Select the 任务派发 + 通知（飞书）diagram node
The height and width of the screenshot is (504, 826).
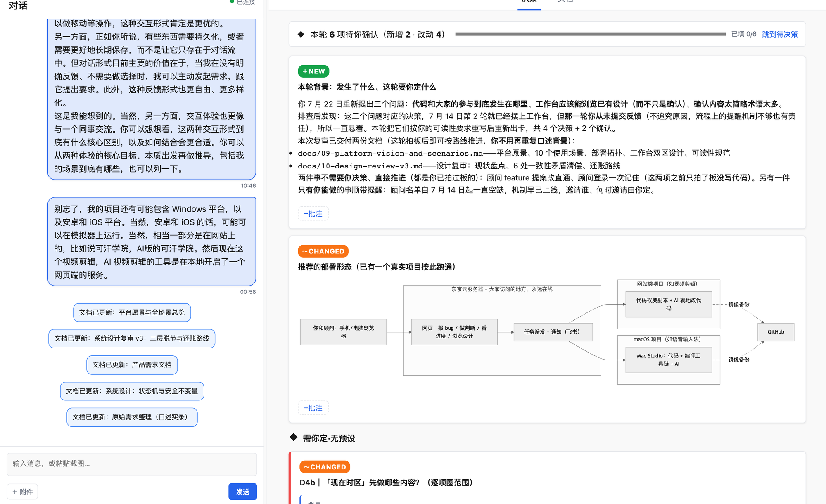tap(553, 332)
